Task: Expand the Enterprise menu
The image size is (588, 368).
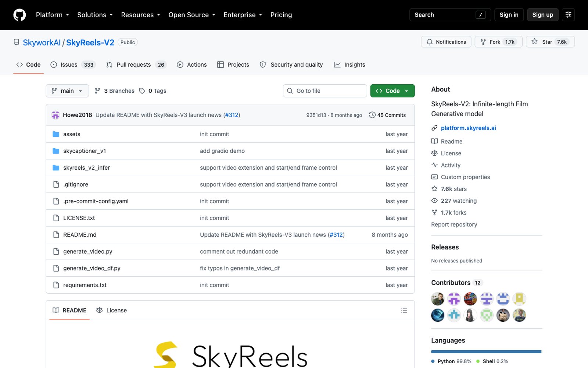Action: point(243,15)
